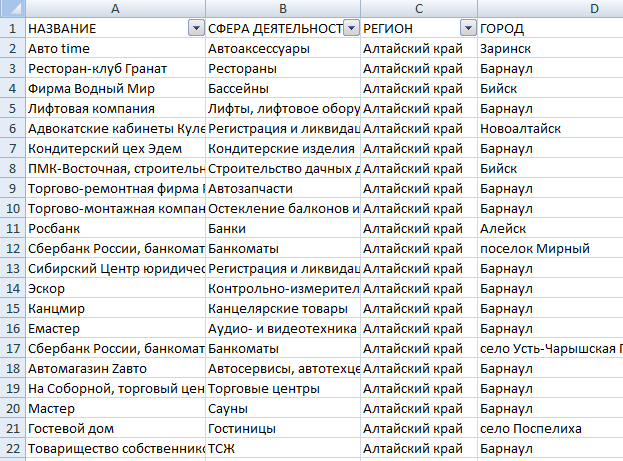Select column D header
623x461 pixels.
click(x=549, y=8)
